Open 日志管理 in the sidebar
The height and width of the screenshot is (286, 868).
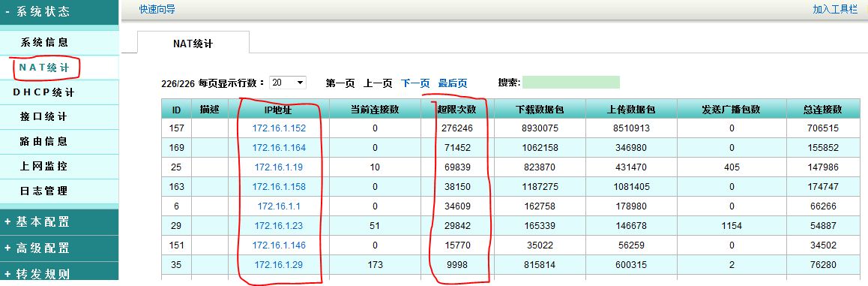pos(44,191)
